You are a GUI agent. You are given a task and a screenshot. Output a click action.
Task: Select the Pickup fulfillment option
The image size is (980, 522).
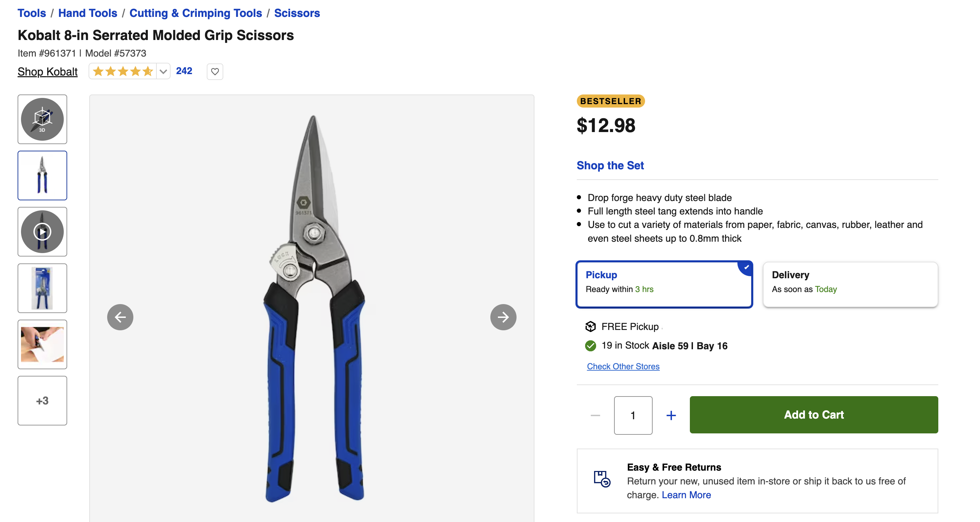pos(664,284)
